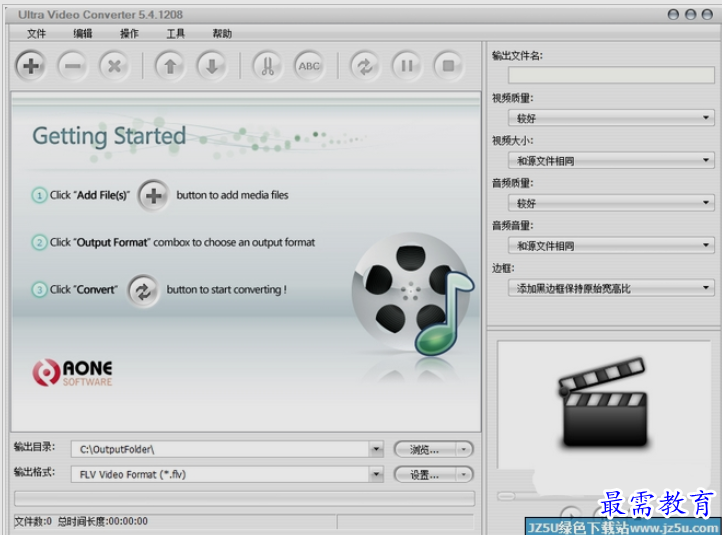Image resolution: width=722 pixels, height=535 pixels.
Task: Expand the 音频质量 dropdown
Action: click(x=611, y=203)
